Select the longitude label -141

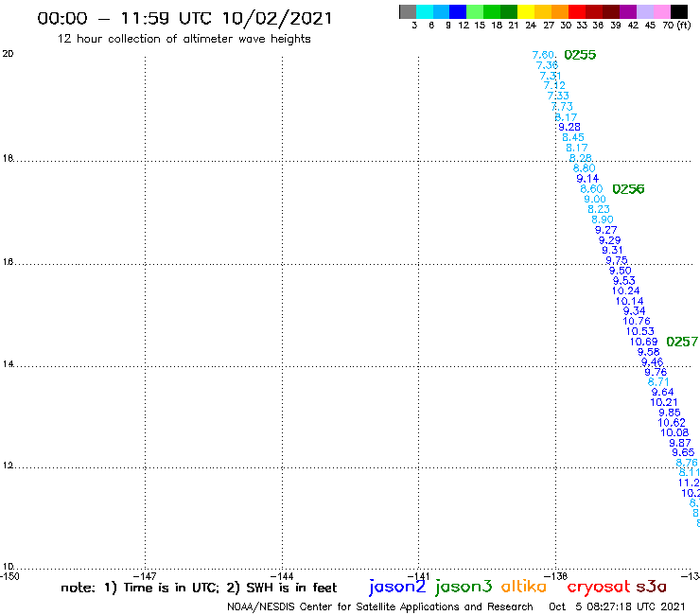pos(418,576)
